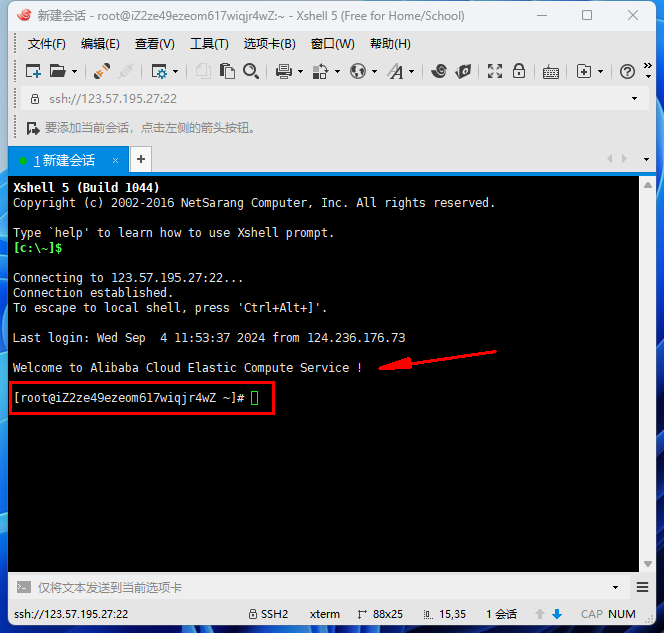Expand the address bar history dropdown
The height and width of the screenshot is (633, 664).
tap(634, 99)
